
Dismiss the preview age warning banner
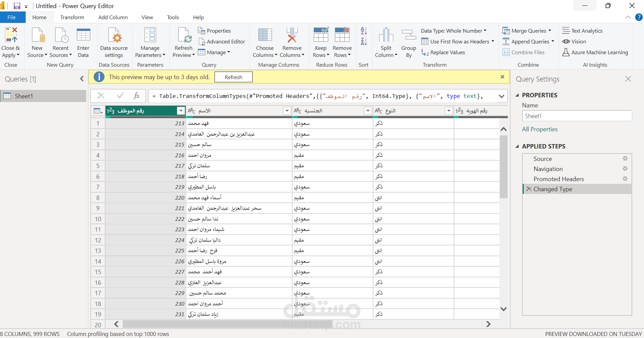coord(502,77)
